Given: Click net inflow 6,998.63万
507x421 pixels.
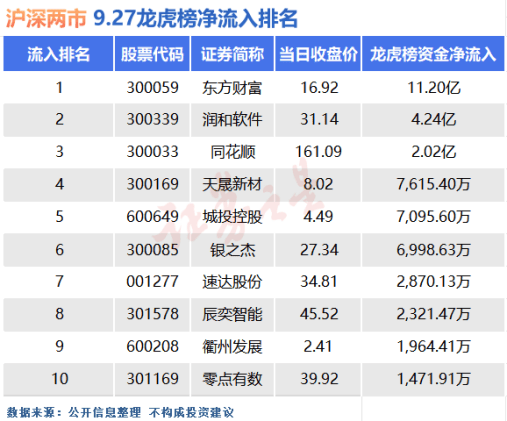Looking at the screenshot, I should [434, 250].
